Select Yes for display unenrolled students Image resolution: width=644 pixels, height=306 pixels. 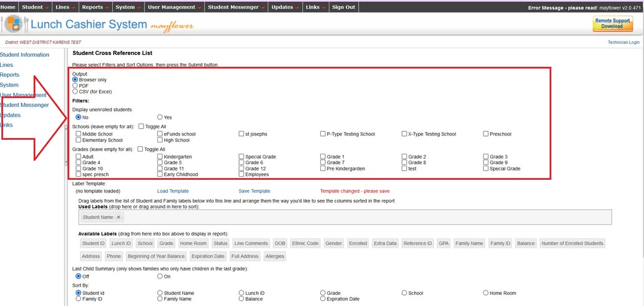click(160, 117)
